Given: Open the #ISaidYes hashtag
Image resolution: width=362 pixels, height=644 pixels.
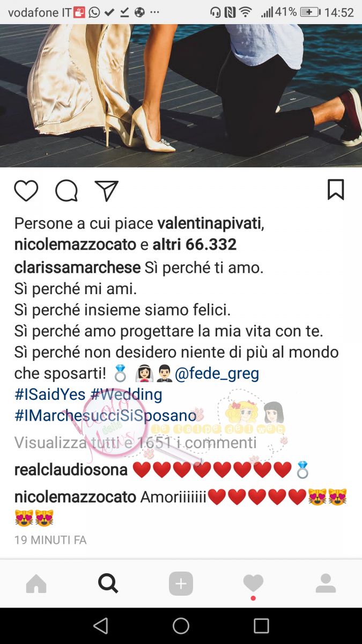Looking at the screenshot, I should pyautogui.click(x=50, y=395).
